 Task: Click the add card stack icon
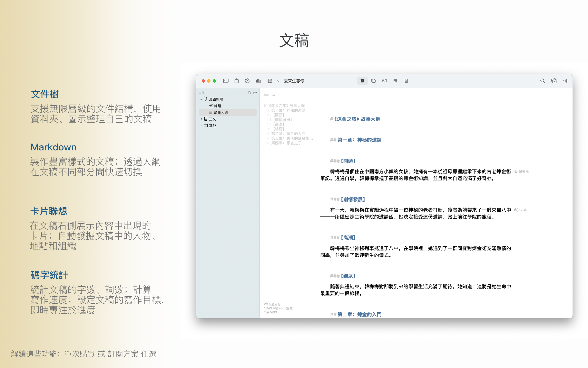pyautogui.click(x=554, y=81)
